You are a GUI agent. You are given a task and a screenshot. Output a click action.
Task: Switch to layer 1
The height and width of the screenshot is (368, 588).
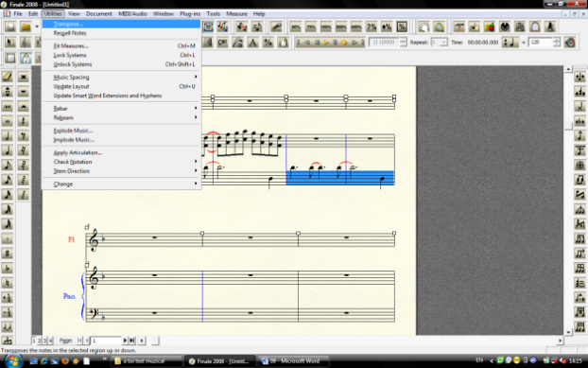(34, 341)
